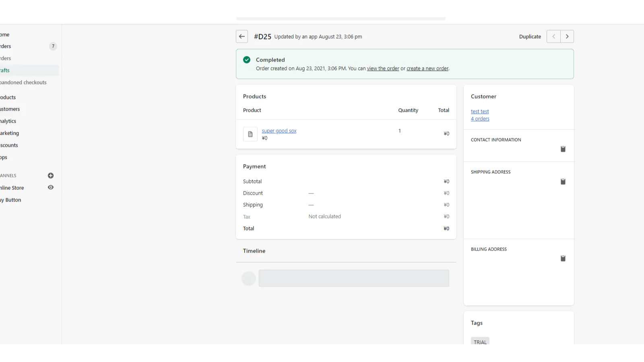
Task: Click the super good sox product thumbnail
Action: click(x=250, y=134)
